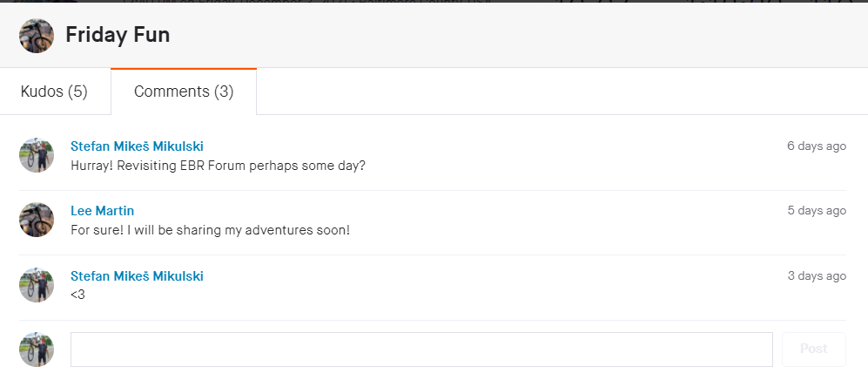Click the dark page strip above the dialog
The height and width of the screenshot is (387, 868).
point(435,1)
